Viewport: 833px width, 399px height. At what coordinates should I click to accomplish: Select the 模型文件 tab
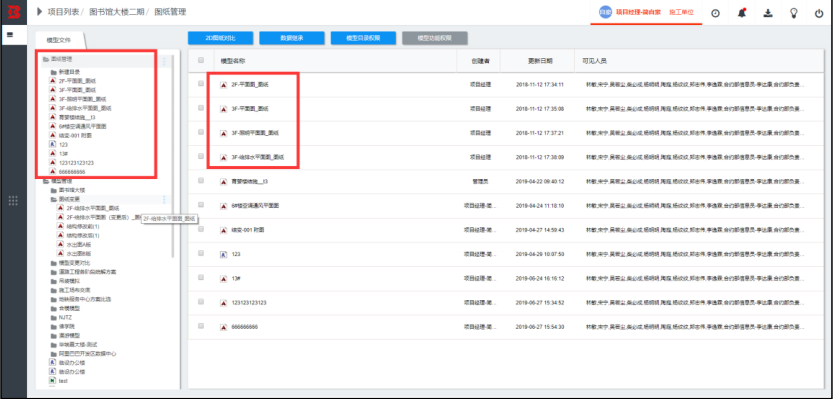58,40
